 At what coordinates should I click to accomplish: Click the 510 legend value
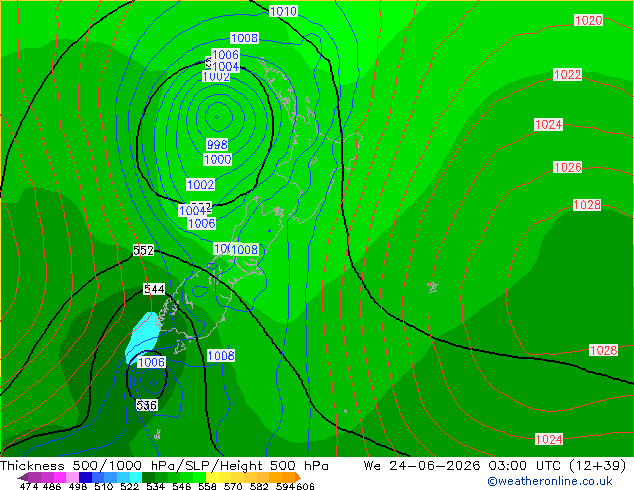[x=104, y=486]
